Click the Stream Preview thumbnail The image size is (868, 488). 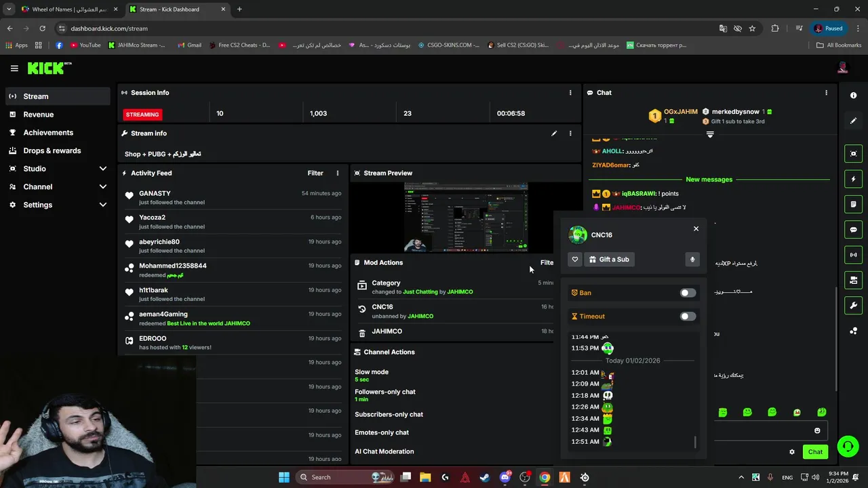point(466,217)
